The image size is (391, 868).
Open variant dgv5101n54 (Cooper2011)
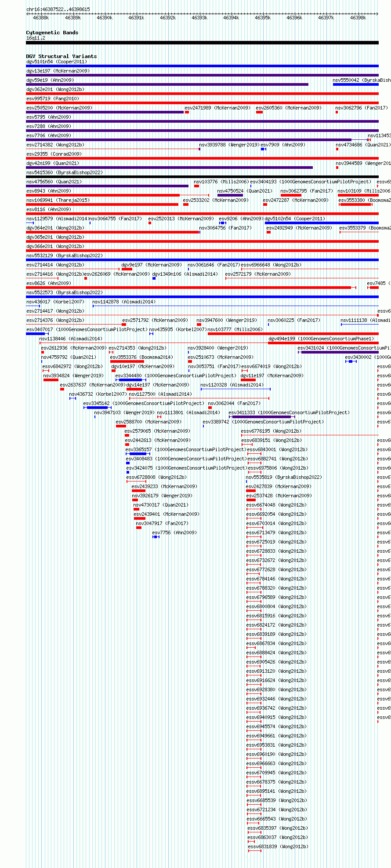57,62
